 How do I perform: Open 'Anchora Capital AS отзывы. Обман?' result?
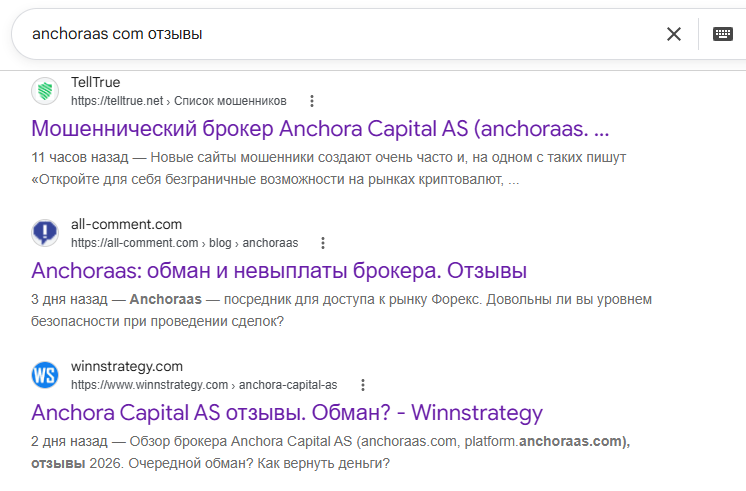click(x=287, y=412)
